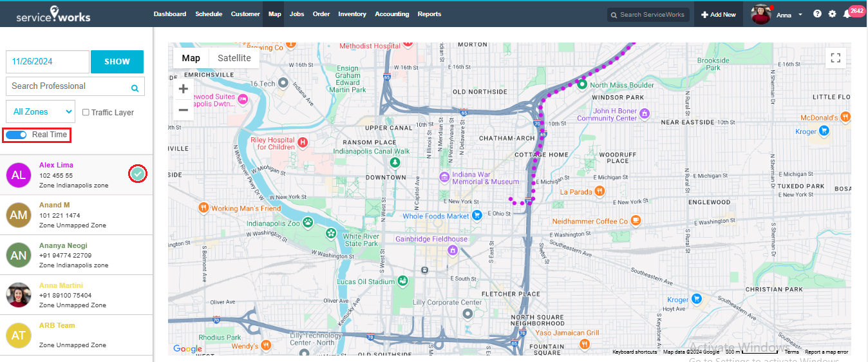Viewport: 868px width, 362px height.
Task: Click the Riley Hospital for Children marker
Action: [x=303, y=142]
